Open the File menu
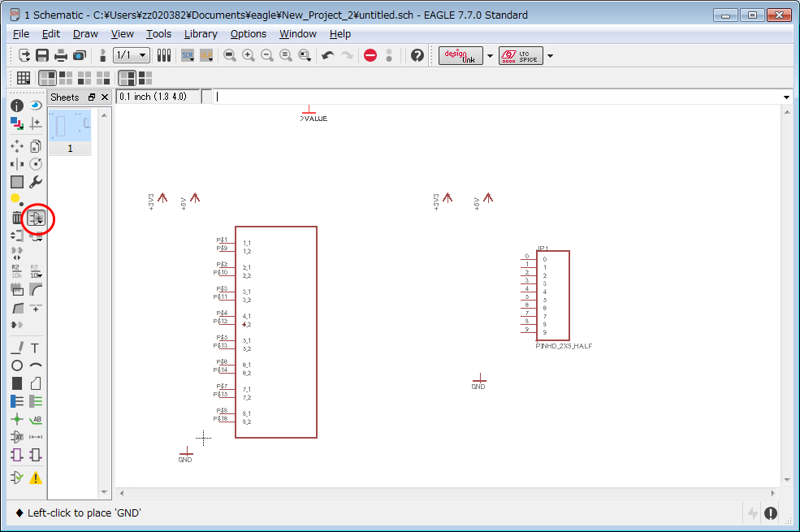800x532 pixels. pos(21,33)
